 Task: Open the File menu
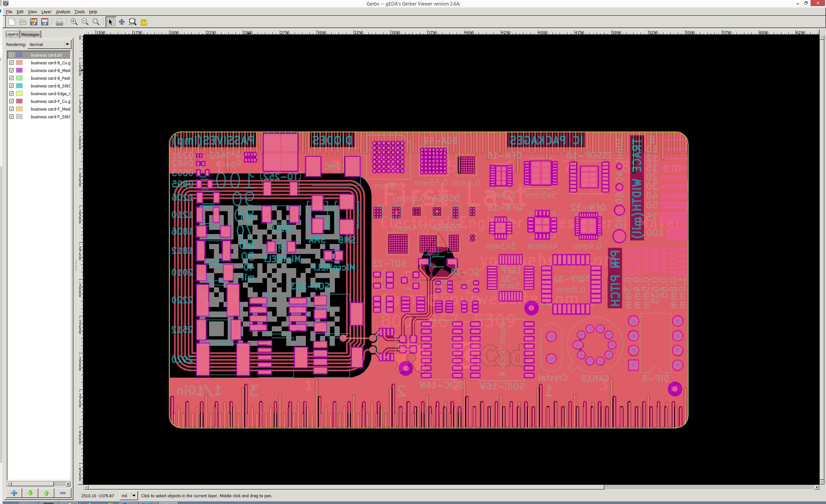pos(9,12)
